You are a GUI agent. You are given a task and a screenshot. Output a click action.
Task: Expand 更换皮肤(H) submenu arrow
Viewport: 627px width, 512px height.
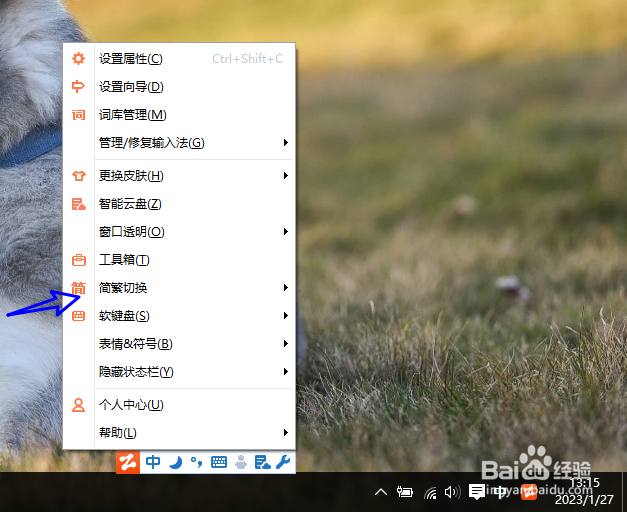click(286, 176)
